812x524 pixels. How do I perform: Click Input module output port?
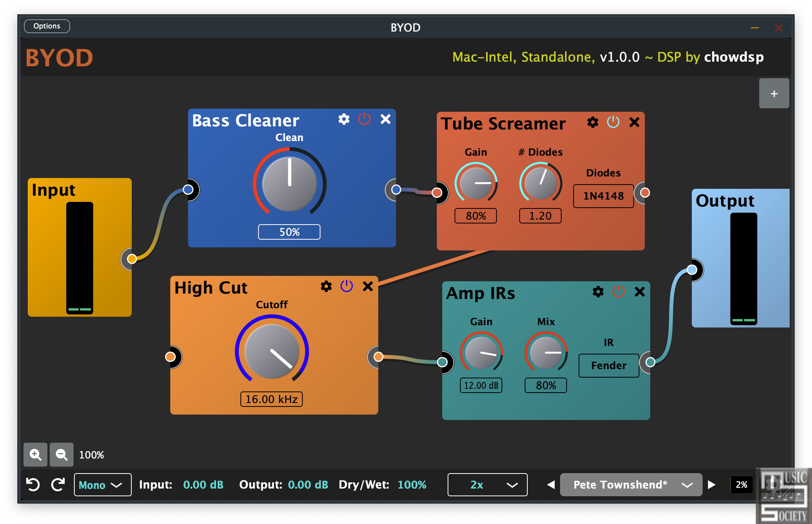(132, 259)
